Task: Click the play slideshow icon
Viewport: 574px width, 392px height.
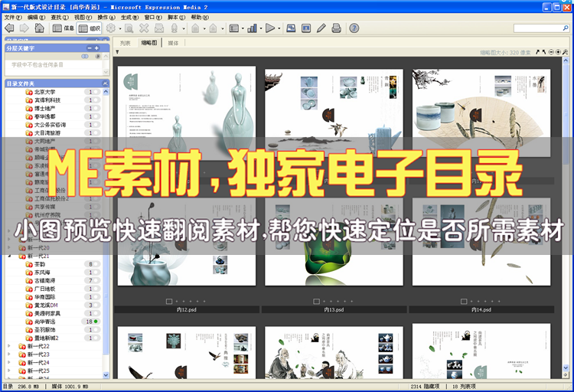Action: pos(270,28)
